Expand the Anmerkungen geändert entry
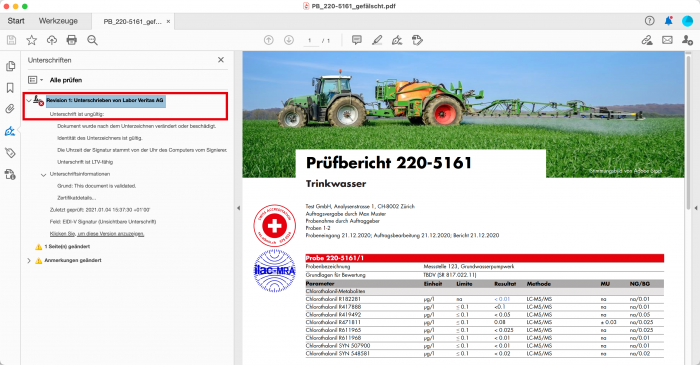This screenshot has width=700, height=365. pyautogui.click(x=29, y=261)
